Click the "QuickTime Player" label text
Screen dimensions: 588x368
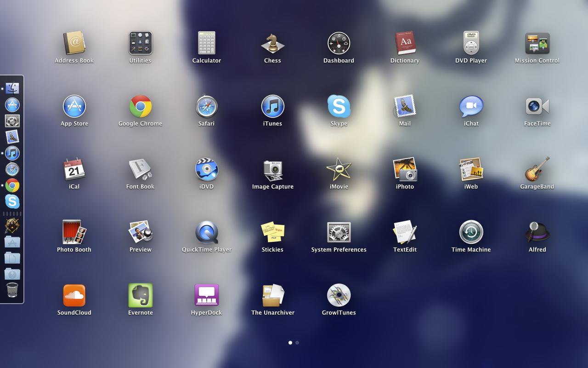click(206, 250)
